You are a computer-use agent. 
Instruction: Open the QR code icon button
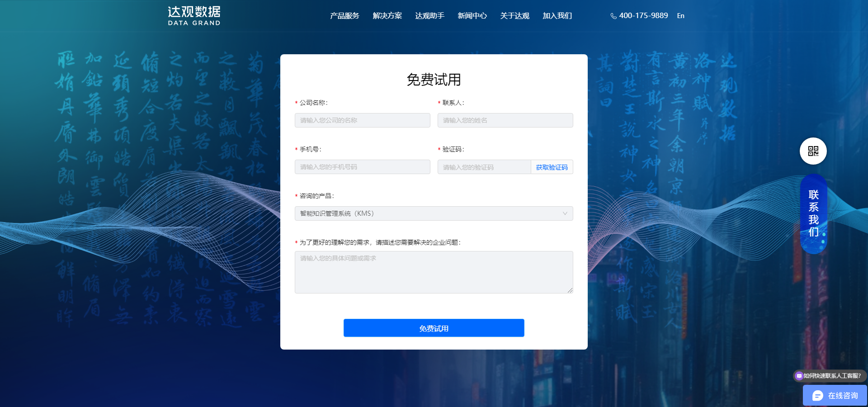813,151
